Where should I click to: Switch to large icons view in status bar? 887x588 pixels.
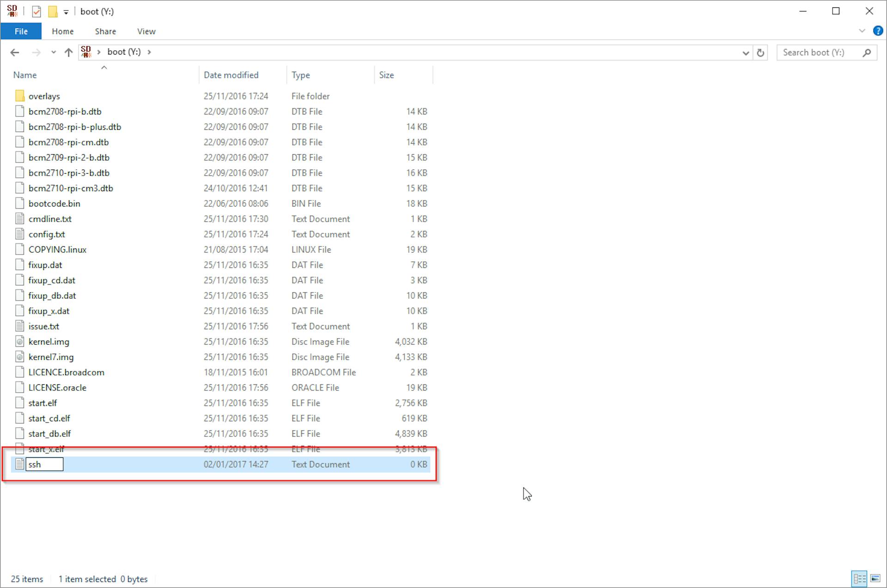point(875,578)
